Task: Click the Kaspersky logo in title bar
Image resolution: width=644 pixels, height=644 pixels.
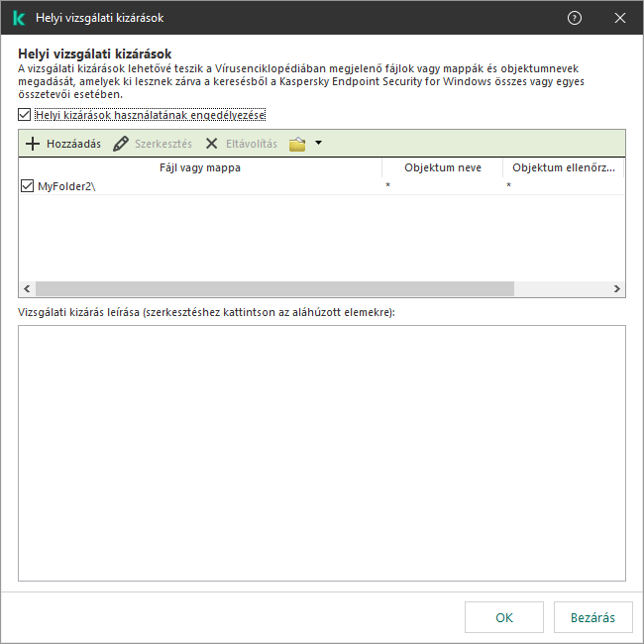Action: coord(19,18)
